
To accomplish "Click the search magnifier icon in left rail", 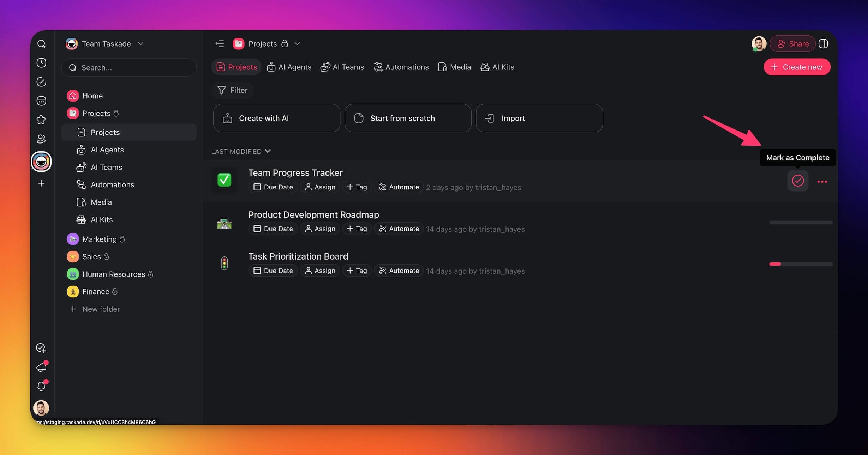I will 41,44.
